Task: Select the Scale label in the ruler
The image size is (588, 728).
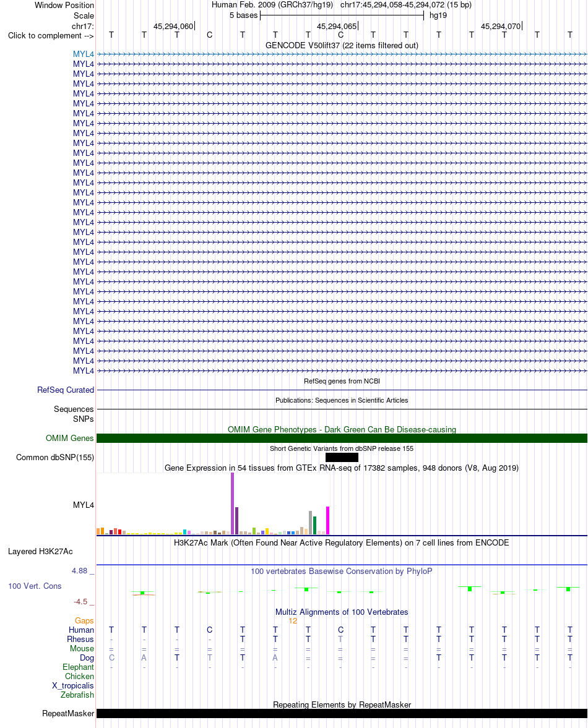Action: coord(84,15)
